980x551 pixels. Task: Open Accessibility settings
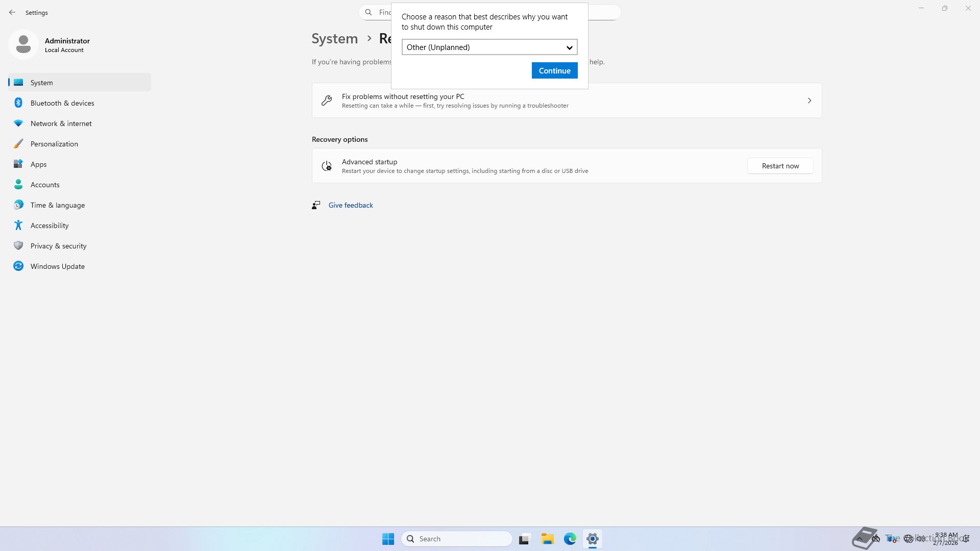tap(50, 226)
